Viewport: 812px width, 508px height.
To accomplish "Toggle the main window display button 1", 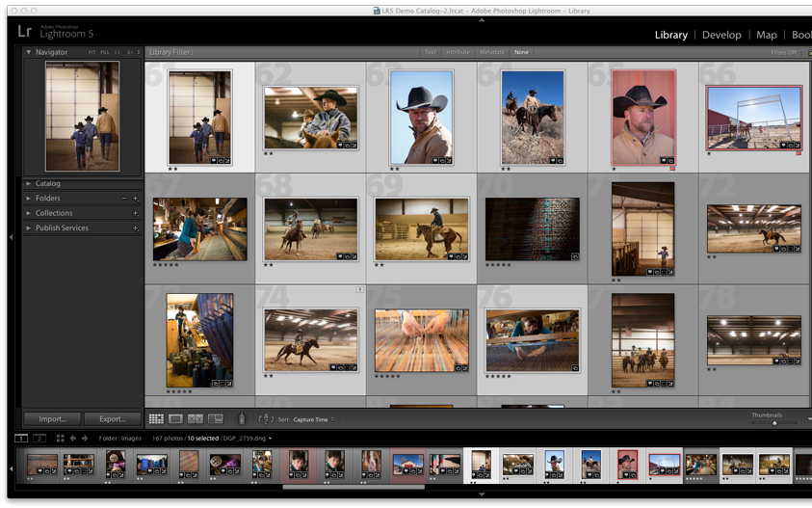I will tap(21, 438).
